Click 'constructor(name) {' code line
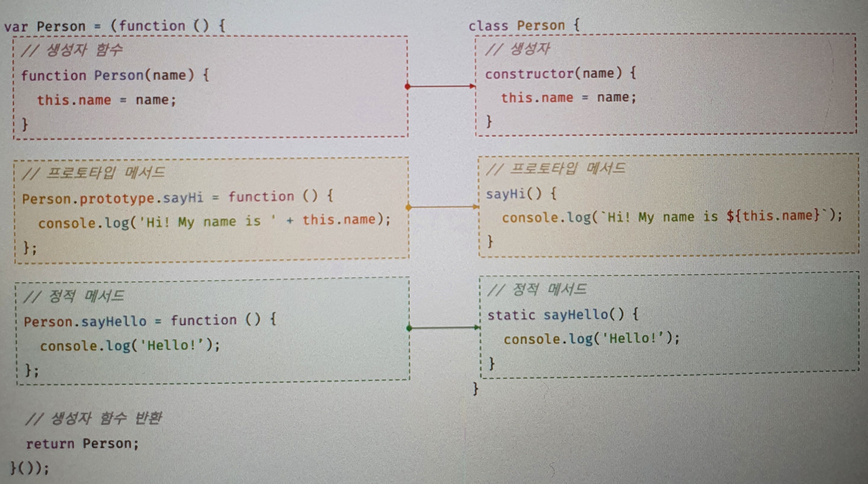Image resolution: width=868 pixels, height=484 pixels. click(560, 73)
